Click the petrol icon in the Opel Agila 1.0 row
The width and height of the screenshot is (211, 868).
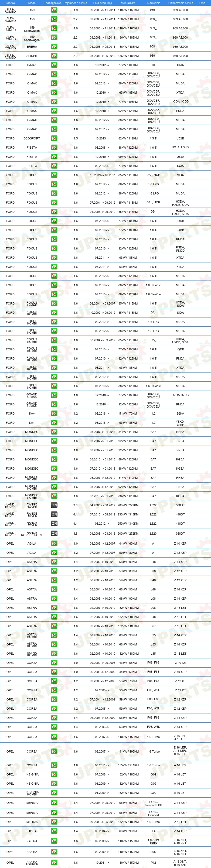(x=54, y=544)
